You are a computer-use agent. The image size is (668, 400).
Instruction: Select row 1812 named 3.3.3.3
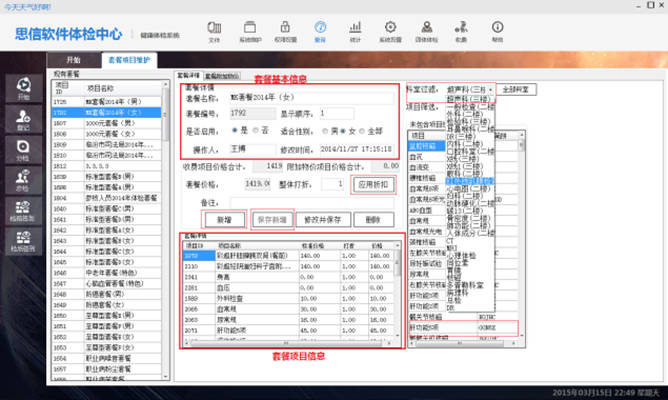tap(107, 166)
